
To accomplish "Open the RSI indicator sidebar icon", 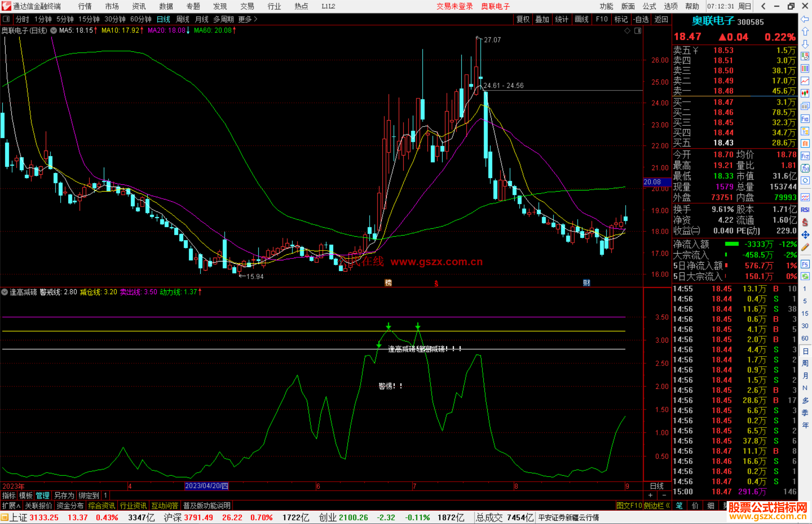I will coord(805,210).
